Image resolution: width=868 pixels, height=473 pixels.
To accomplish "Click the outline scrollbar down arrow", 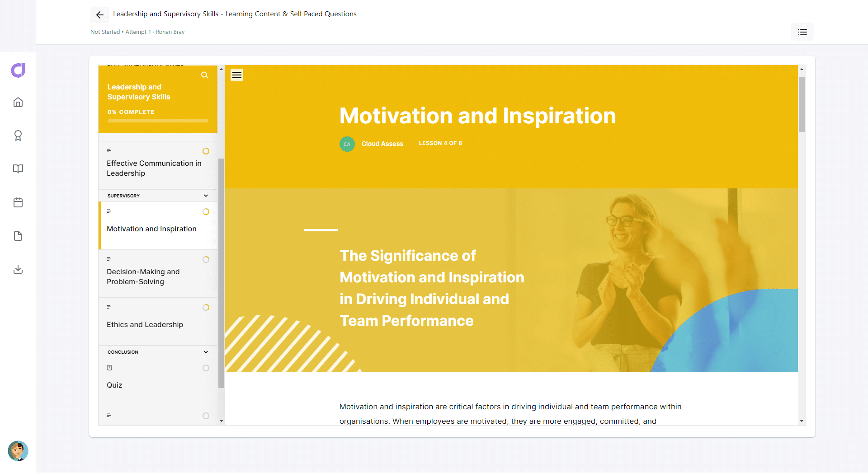I will click(221, 421).
